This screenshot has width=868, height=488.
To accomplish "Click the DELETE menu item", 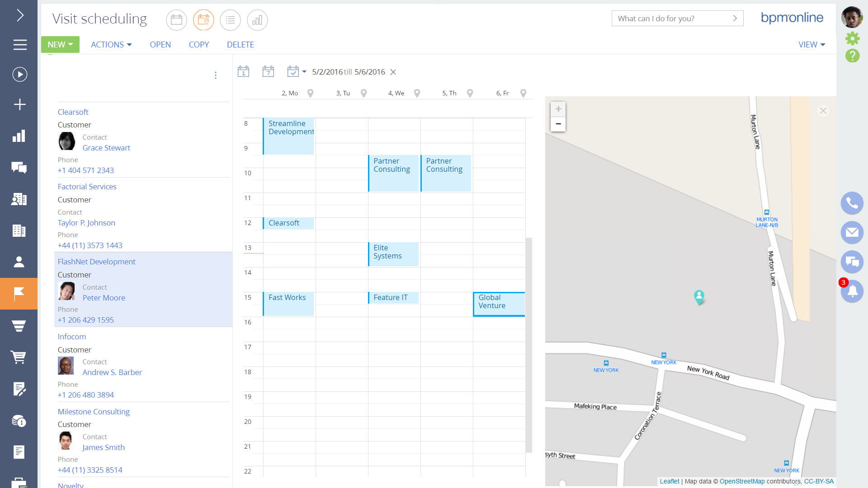I will (x=240, y=45).
